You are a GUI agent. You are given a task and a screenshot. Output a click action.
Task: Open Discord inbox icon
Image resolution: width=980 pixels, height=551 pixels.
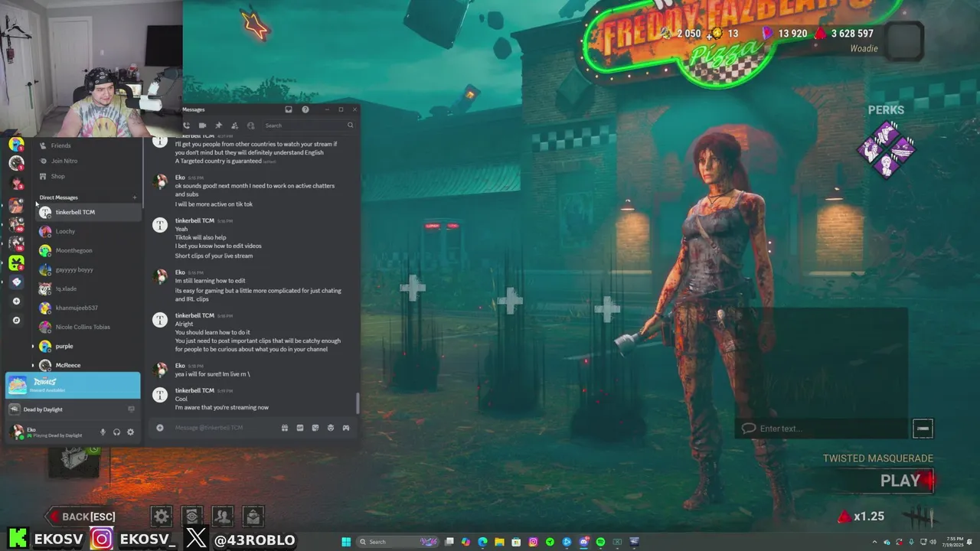289,109
